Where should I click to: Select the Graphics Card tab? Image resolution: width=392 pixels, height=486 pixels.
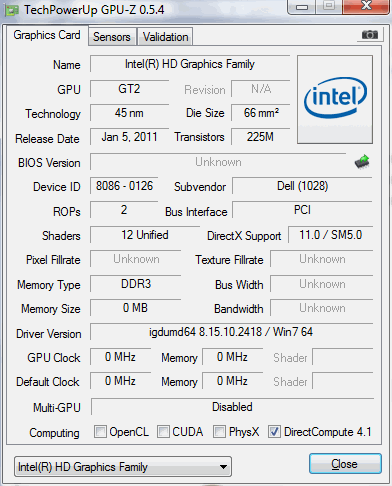click(47, 35)
